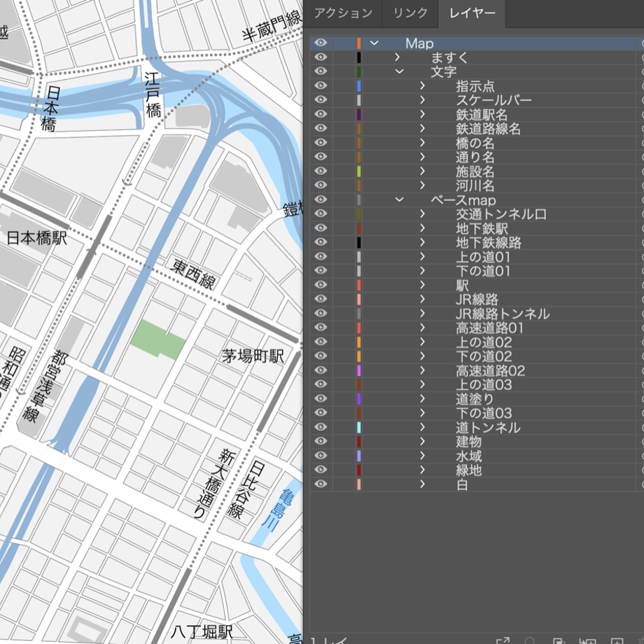Image resolution: width=644 pixels, height=644 pixels.
Task: Hide the 白 layer
Action: 321,484
